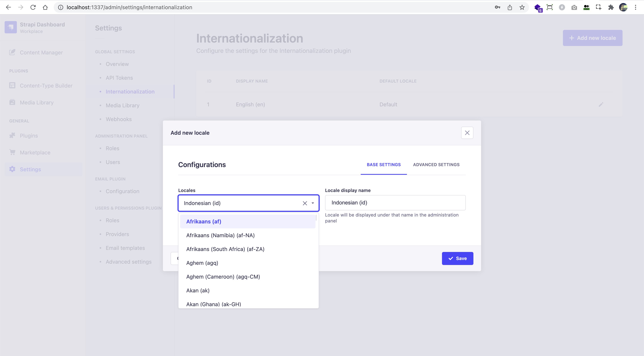
Task: Click the Save button
Action: [x=458, y=258]
